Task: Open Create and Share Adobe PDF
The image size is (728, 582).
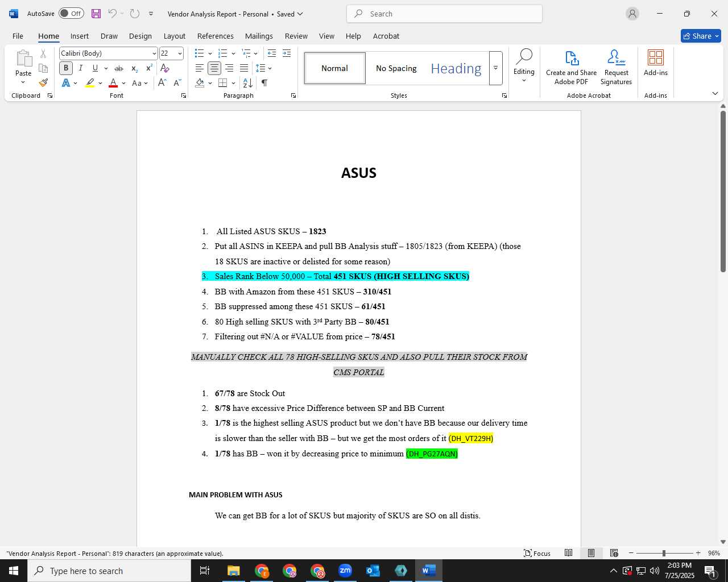Action: coord(571,68)
